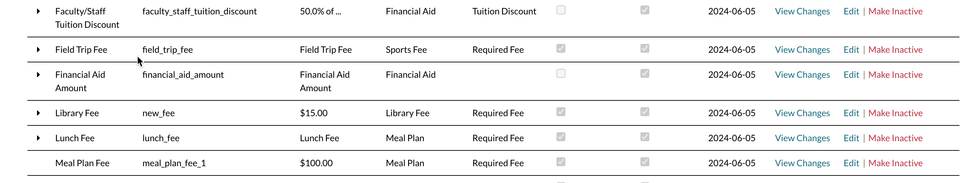Toggle the second checkbox in Meal Plan Fee row
The height and width of the screenshot is (183, 980).
pyautogui.click(x=645, y=162)
